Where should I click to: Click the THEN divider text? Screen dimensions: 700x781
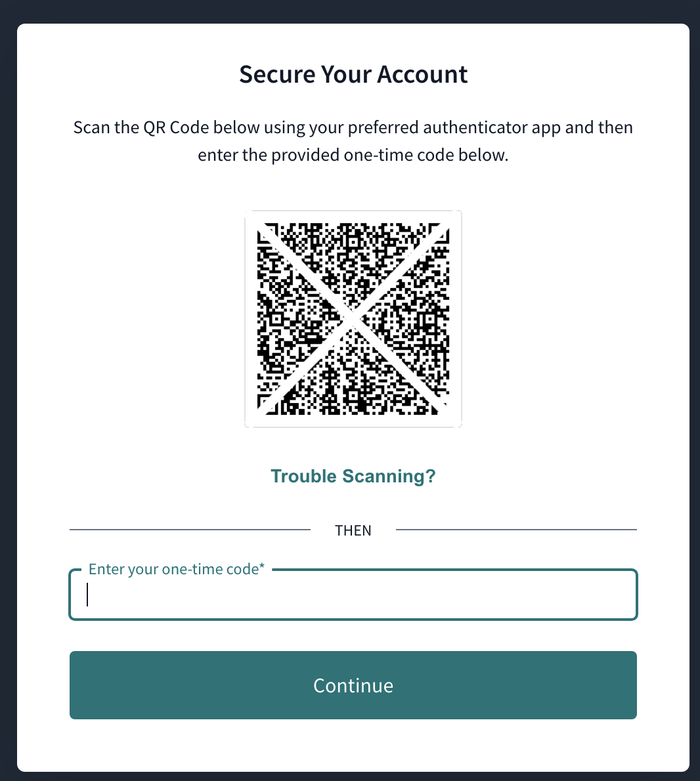pyautogui.click(x=353, y=530)
